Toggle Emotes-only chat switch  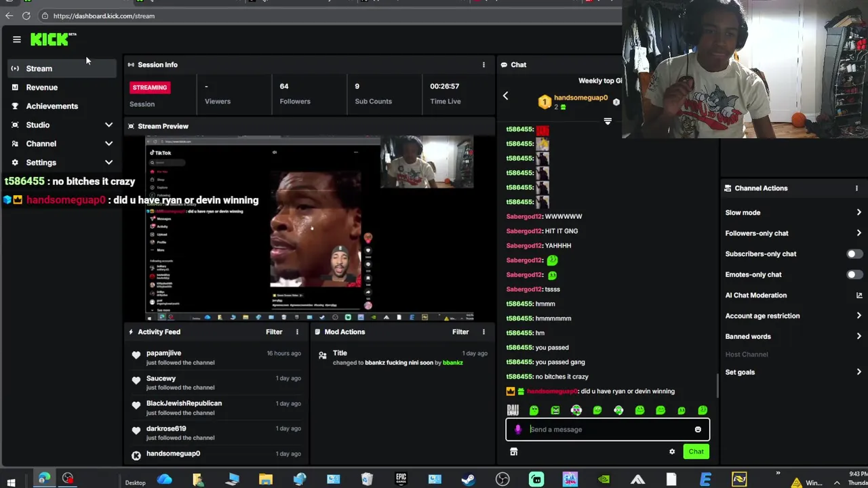point(854,274)
